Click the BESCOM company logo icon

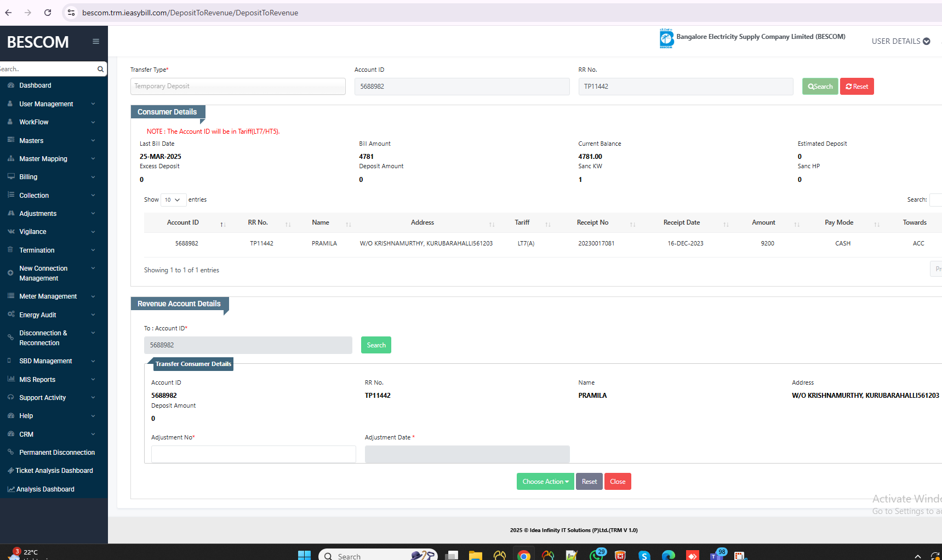click(666, 38)
